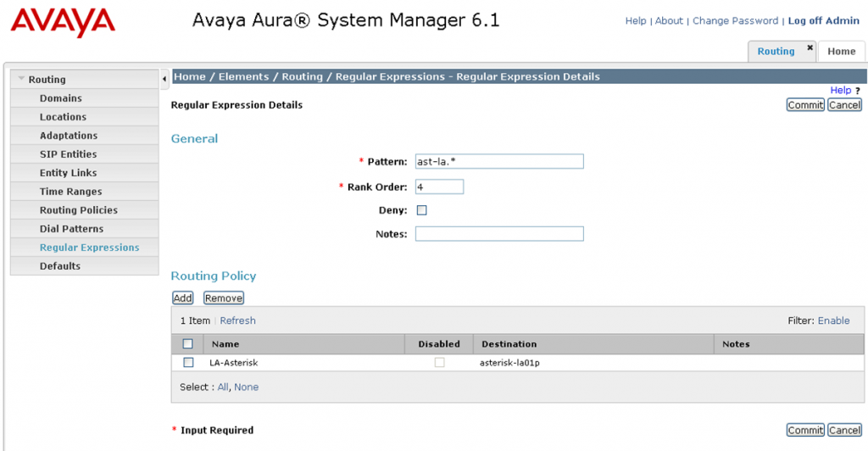
Task: Click Change Password link
Action: 735,20
